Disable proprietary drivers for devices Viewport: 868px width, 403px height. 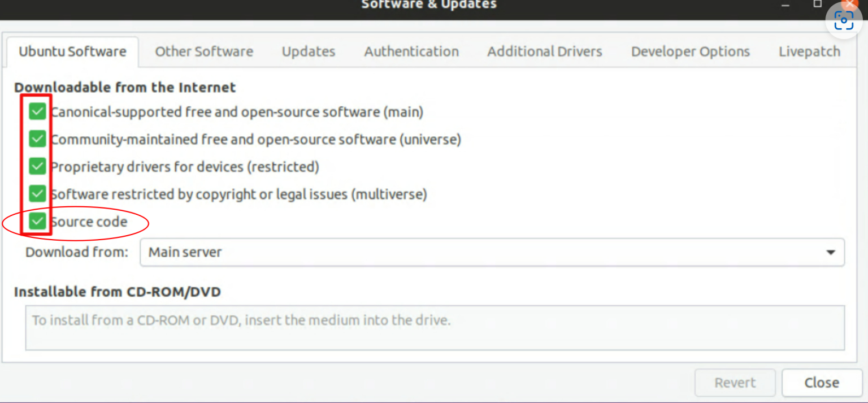[37, 166]
